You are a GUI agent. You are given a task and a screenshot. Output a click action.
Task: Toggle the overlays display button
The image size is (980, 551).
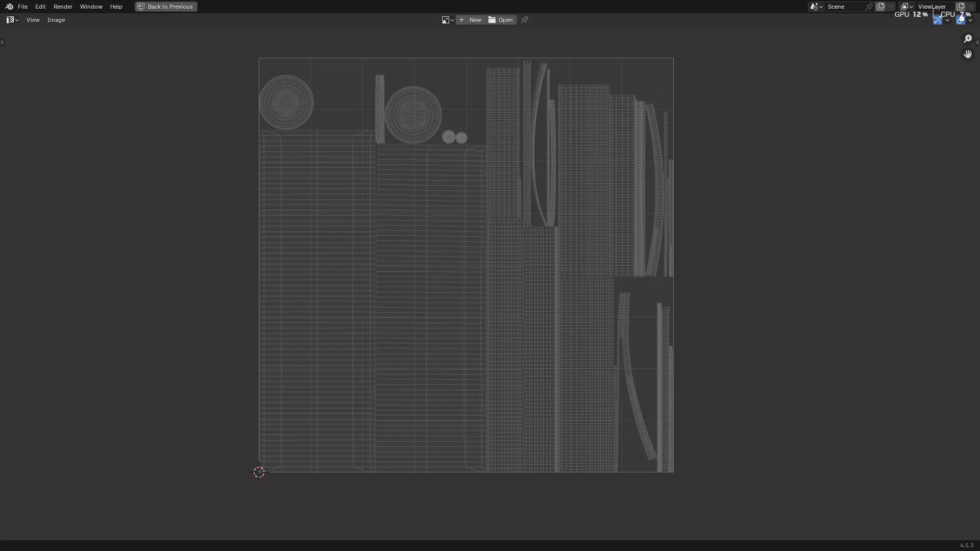tap(961, 20)
